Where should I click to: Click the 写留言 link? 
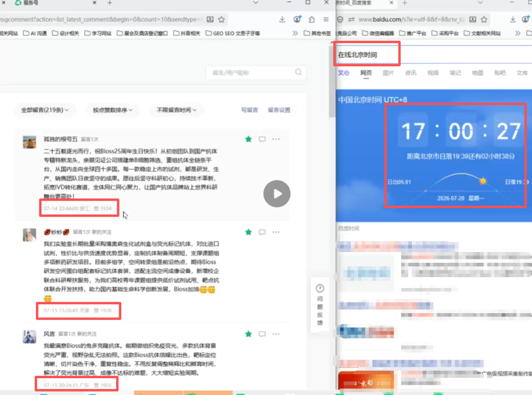249,110
